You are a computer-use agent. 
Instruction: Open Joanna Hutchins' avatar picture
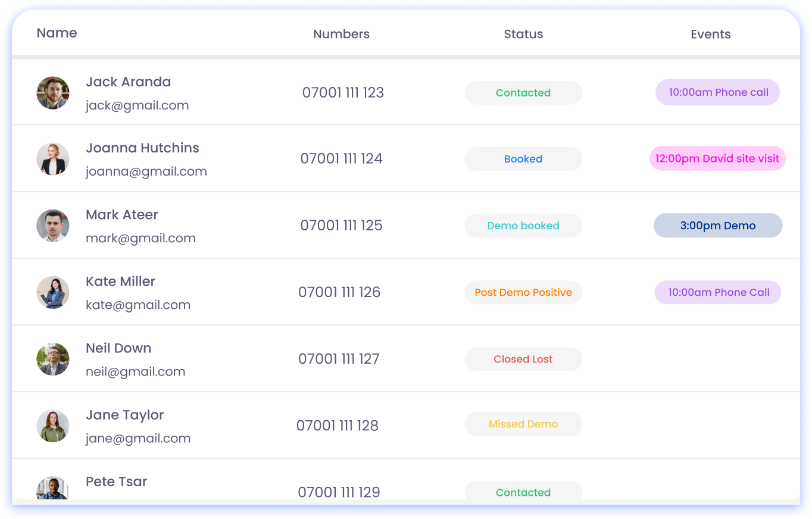click(53, 160)
